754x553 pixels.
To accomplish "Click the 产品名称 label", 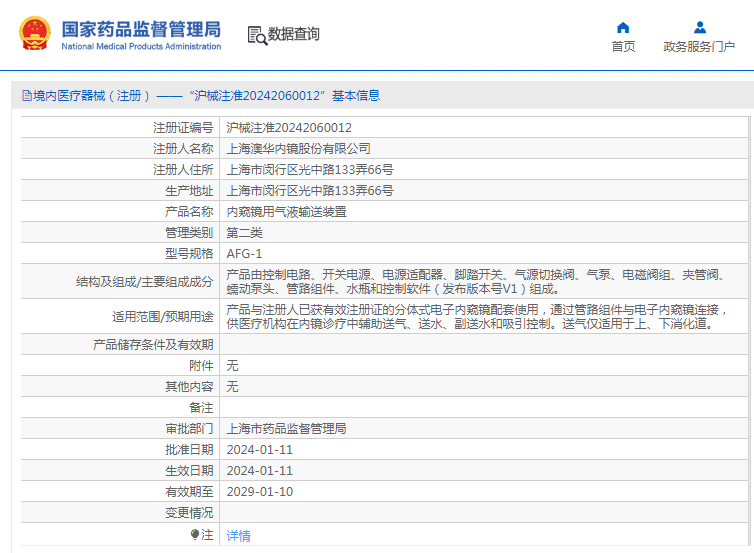I will [189, 212].
